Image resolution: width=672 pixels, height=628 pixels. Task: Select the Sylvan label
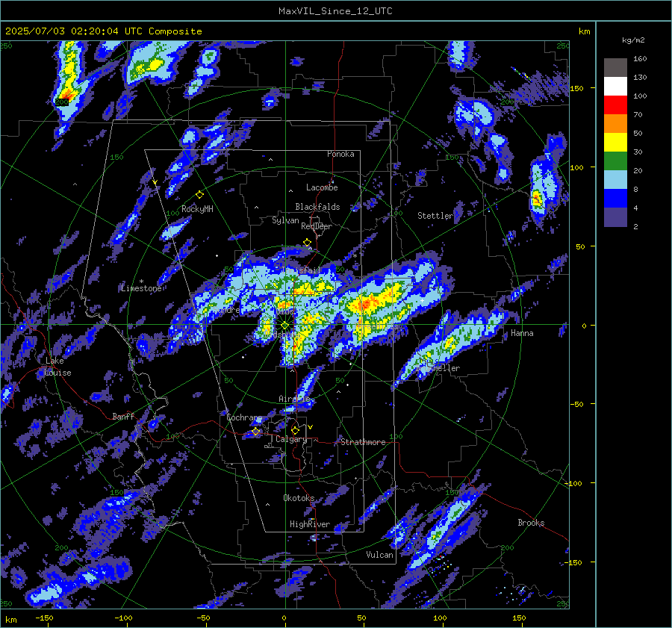click(x=285, y=220)
